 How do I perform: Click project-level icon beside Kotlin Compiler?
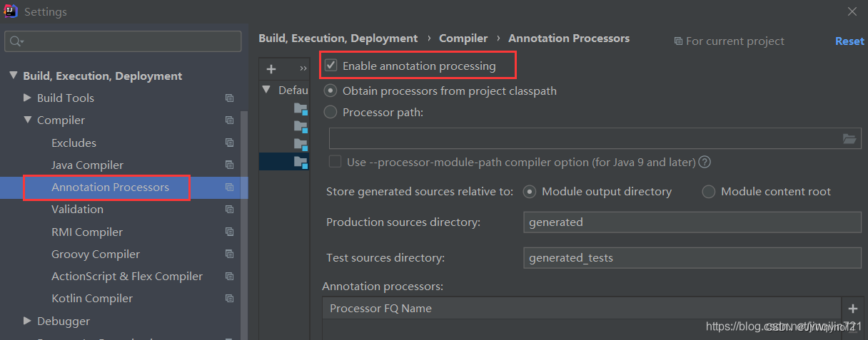pyautogui.click(x=229, y=299)
